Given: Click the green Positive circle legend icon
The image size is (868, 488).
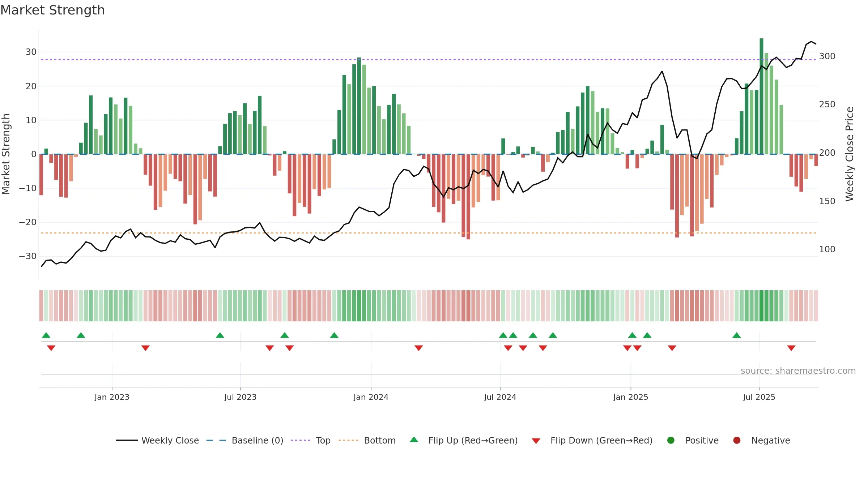Looking at the screenshot, I should (x=671, y=440).
